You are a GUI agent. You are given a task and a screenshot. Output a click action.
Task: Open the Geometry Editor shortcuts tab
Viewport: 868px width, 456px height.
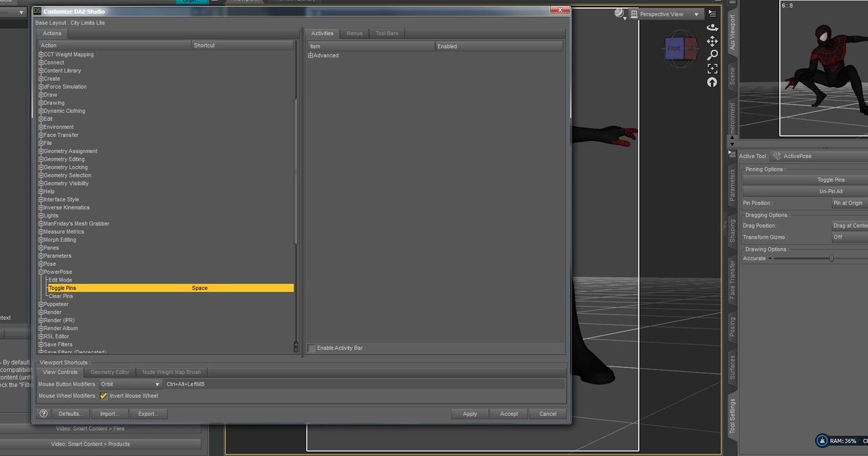tap(110, 372)
